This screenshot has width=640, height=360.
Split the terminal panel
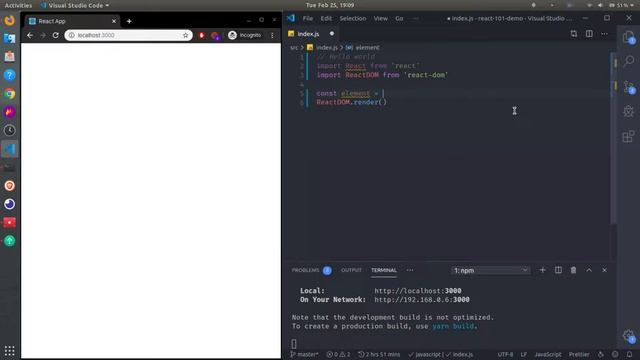click(x=558, y=270)
